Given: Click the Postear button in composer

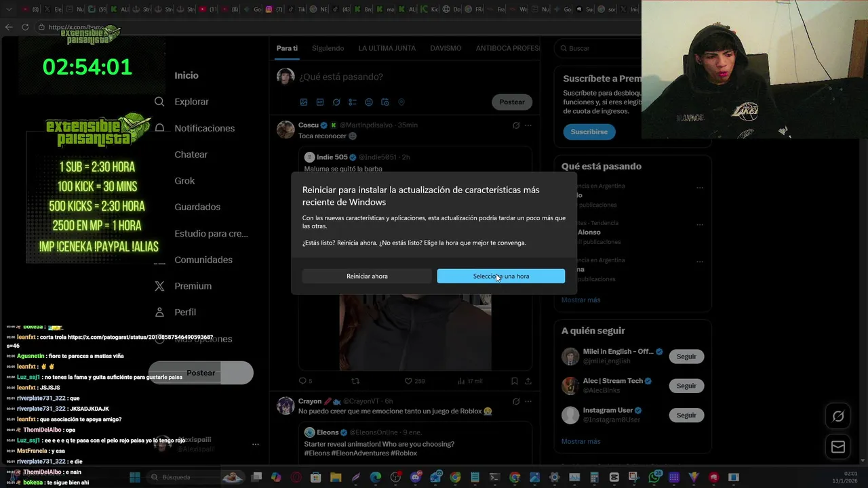Looking at the screenshot, I should pos(512,102).
